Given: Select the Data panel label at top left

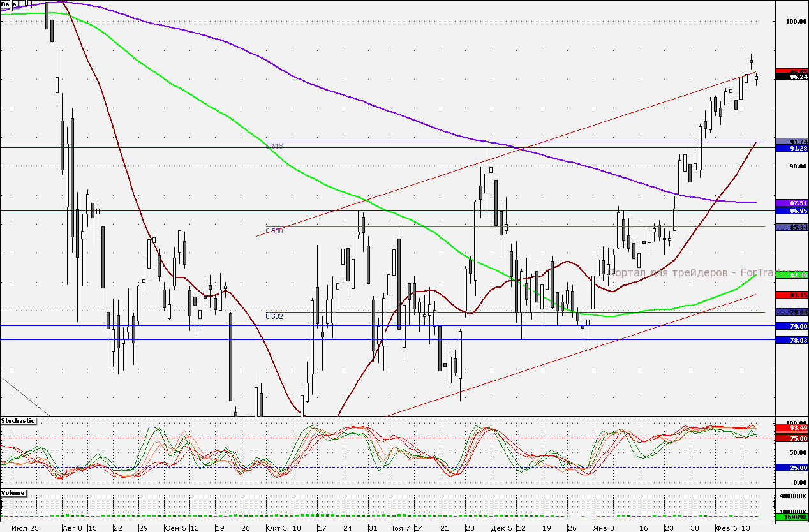Looking at the screenshot, I should click(8, 4).
